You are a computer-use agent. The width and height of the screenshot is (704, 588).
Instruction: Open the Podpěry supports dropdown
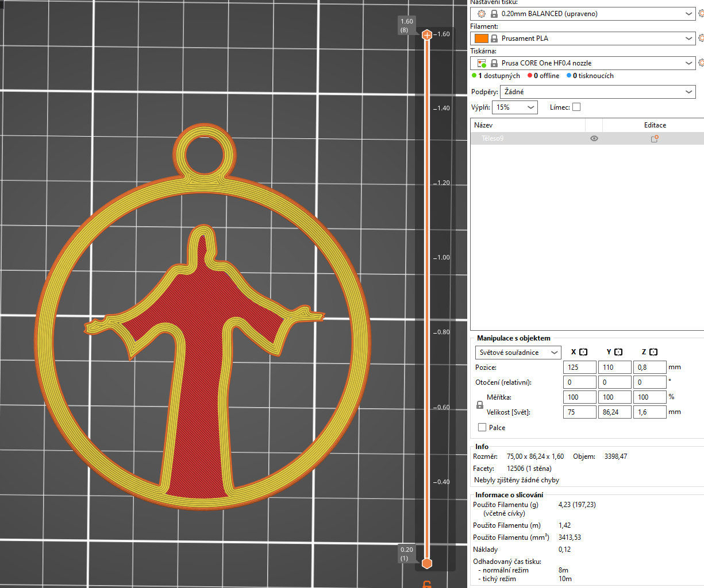598,92
